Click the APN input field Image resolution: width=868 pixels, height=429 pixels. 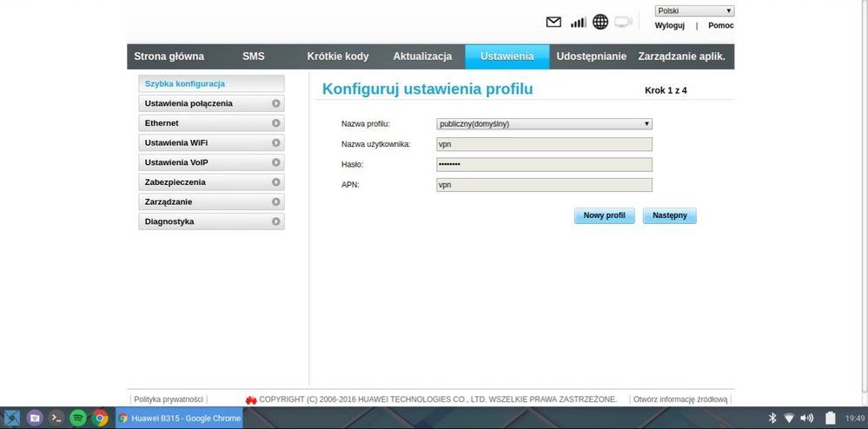click(x=544, y=185)
